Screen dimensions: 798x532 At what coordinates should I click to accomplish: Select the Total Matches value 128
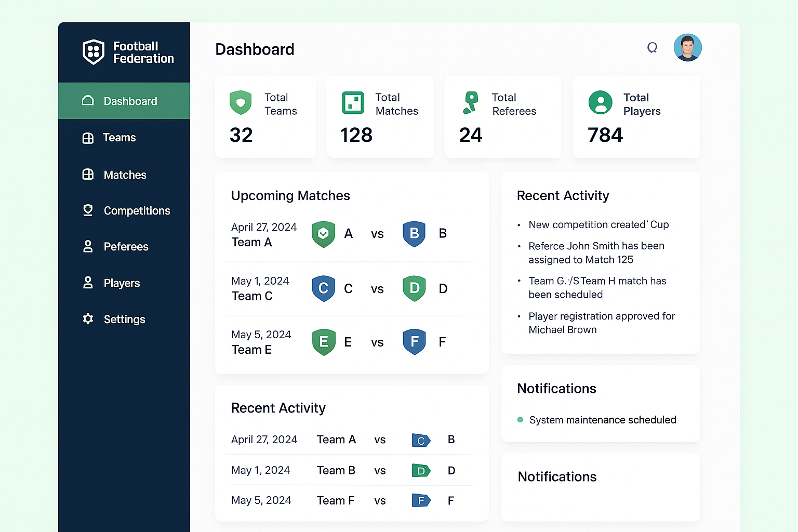pos(356,135)
